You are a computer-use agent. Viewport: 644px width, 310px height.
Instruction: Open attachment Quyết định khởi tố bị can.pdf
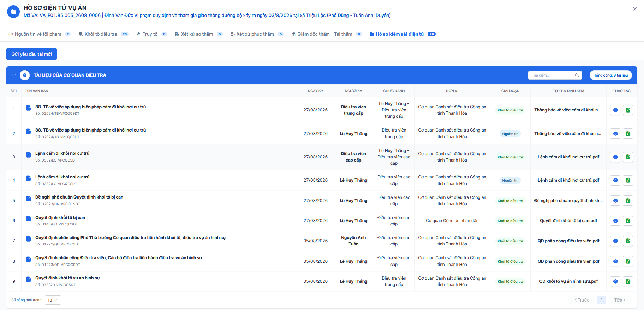(x=568, y=221)
